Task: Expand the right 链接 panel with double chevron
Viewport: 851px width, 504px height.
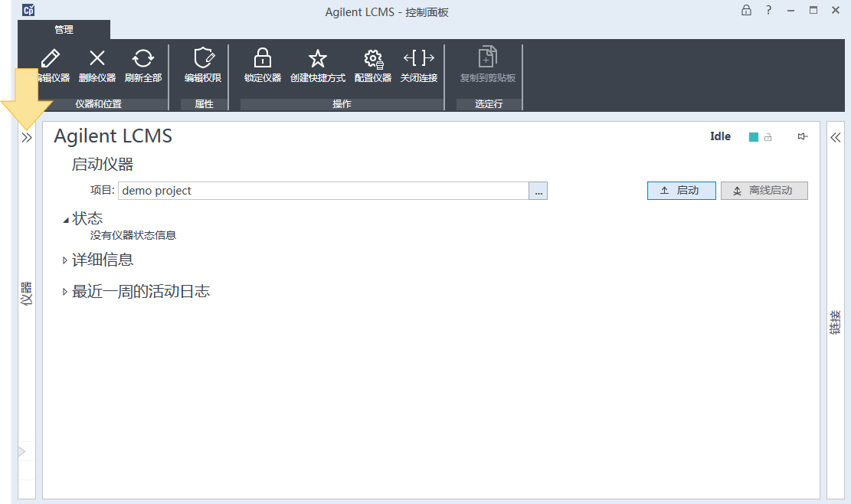Action: [x=836, y=137]
